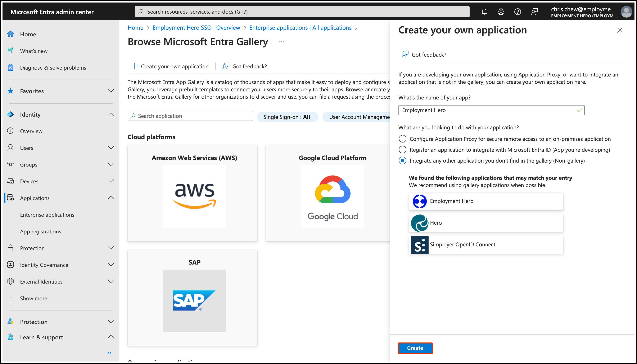The image size is (637, 364).
Task: Click the user account avatar icon
Action: click(x=626, y=12)
